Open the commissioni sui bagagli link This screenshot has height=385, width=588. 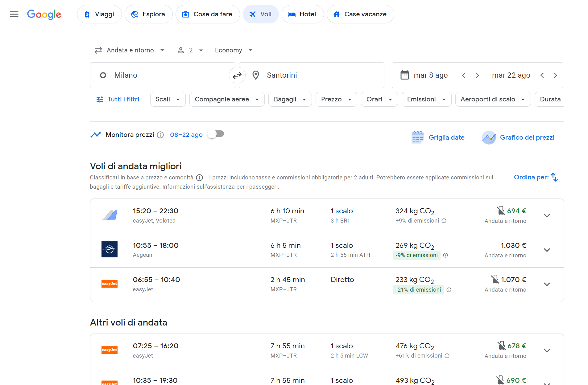coord(471,177)
